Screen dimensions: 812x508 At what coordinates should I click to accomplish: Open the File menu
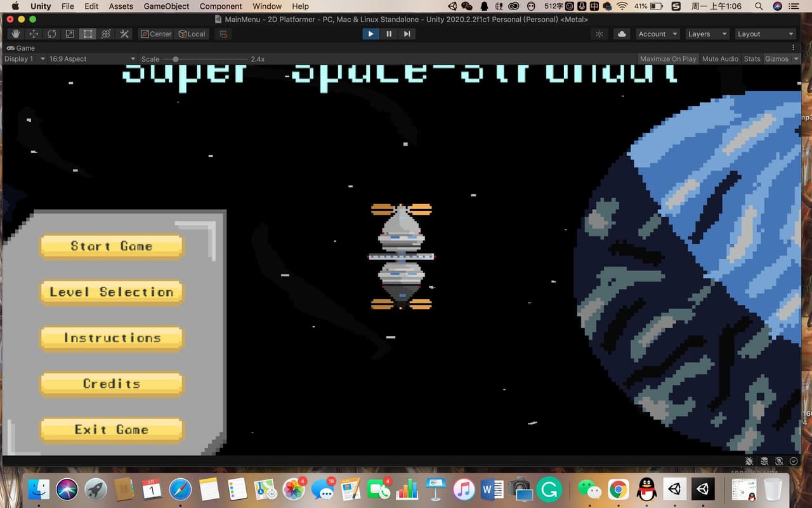click(68, 6)
